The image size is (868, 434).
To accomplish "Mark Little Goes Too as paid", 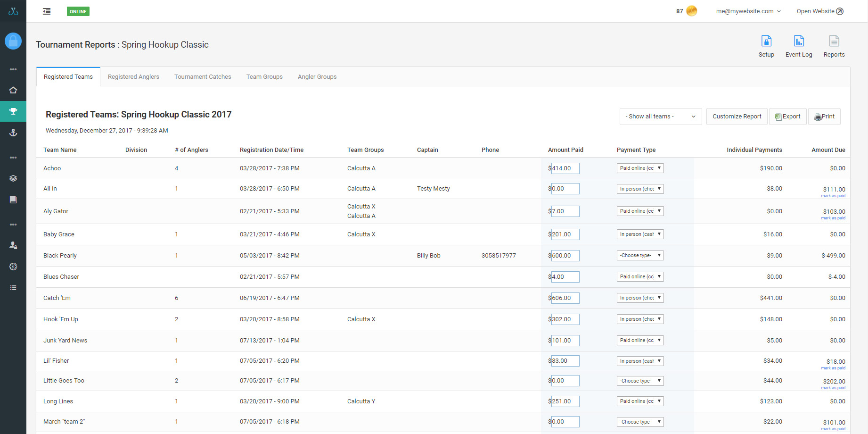I will (833, 388).
